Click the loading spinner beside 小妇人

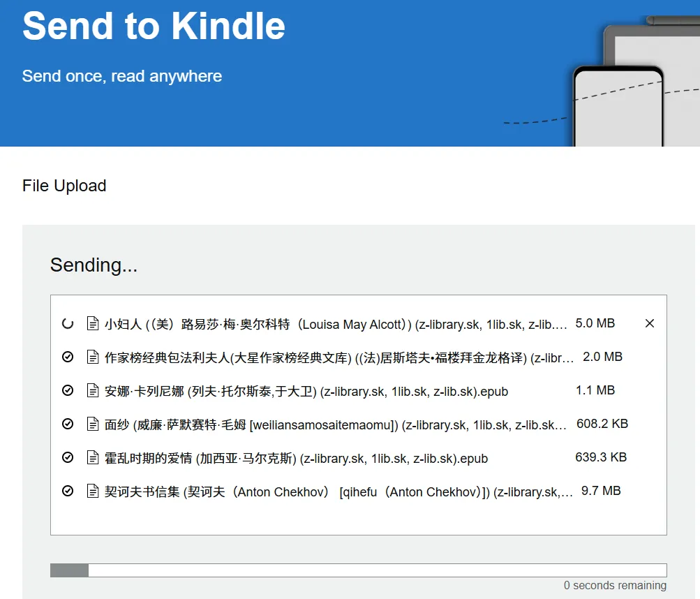(x=68, y=323)
